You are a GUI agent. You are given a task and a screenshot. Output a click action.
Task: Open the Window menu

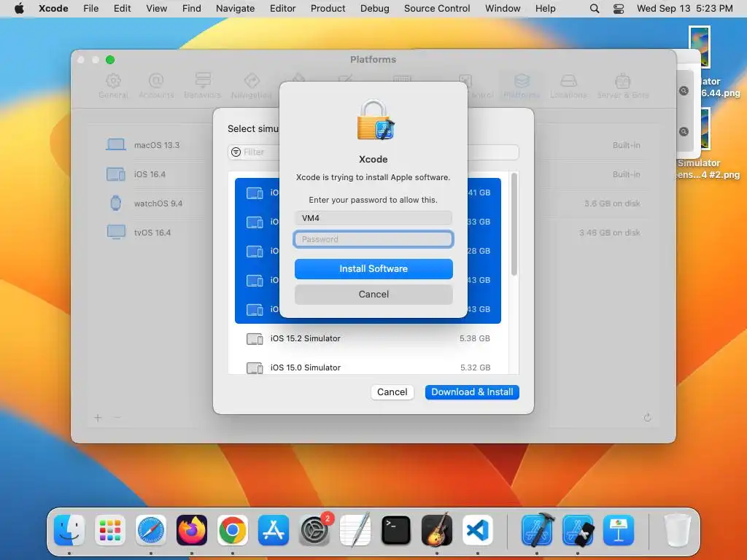pyautogui.click(x=503, y=9)
